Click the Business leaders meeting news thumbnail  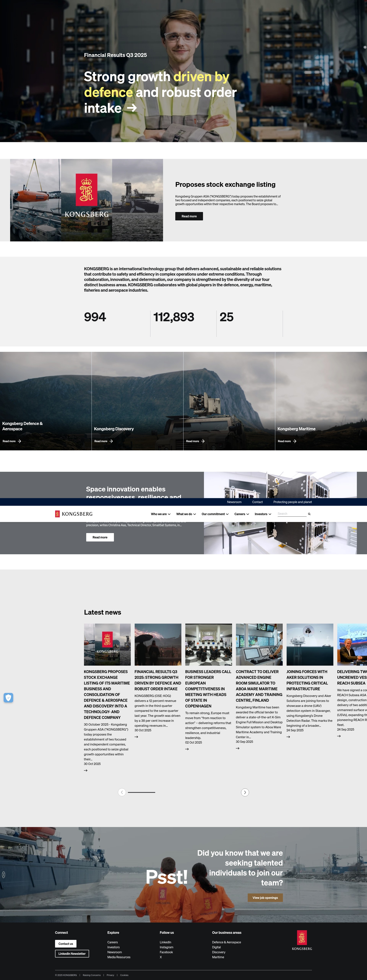click(209, 644)
